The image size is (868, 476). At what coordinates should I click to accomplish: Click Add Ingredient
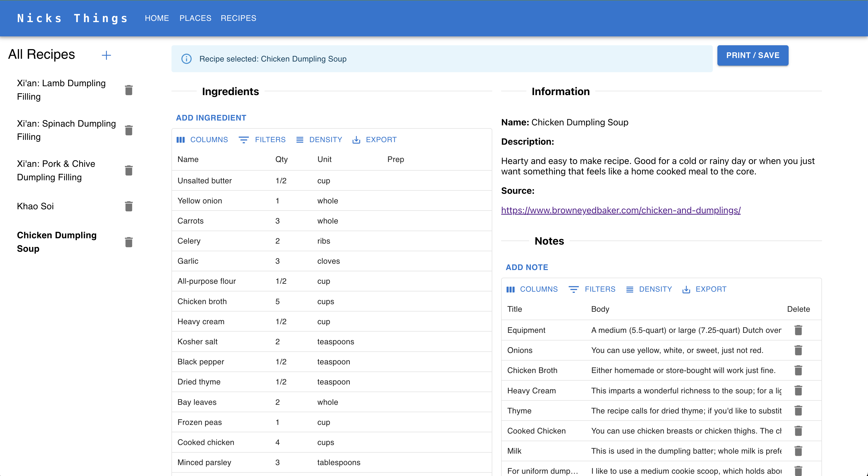coord(211,118)
